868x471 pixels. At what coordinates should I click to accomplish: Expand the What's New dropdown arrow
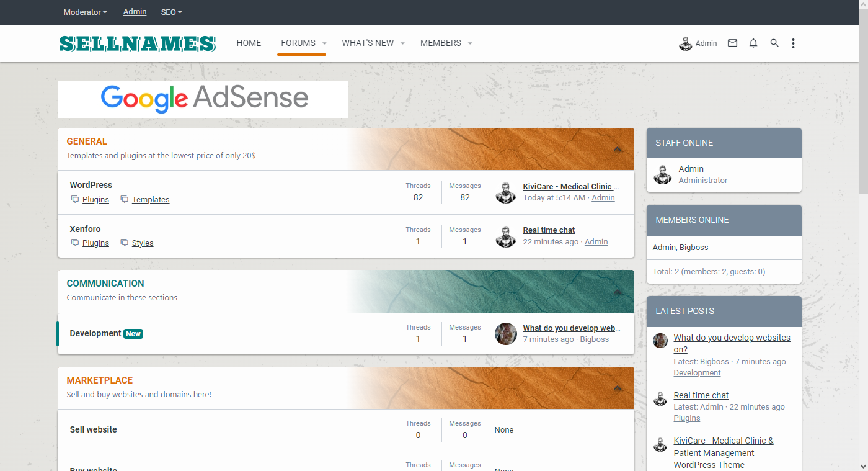click(x=402, y=43)
